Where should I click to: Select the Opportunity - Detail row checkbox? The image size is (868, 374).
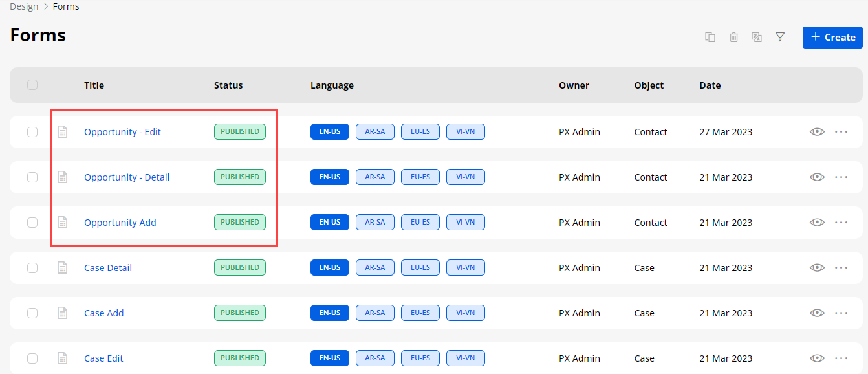coord(32,177)
